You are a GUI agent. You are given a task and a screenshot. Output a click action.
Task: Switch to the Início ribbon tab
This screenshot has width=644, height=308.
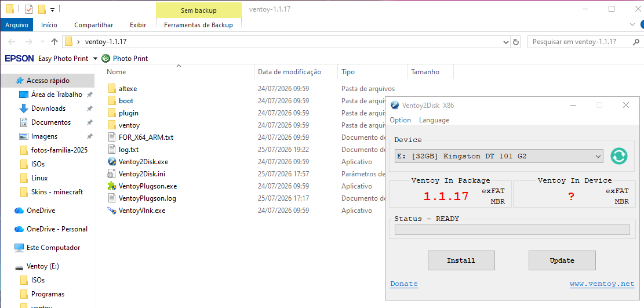(x=49, y=25)
